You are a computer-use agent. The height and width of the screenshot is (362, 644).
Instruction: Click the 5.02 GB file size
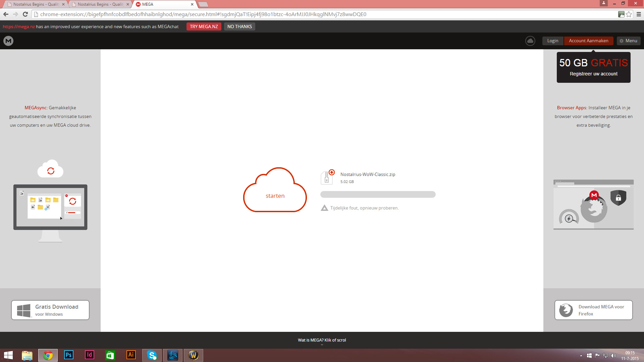click(347, 182)
